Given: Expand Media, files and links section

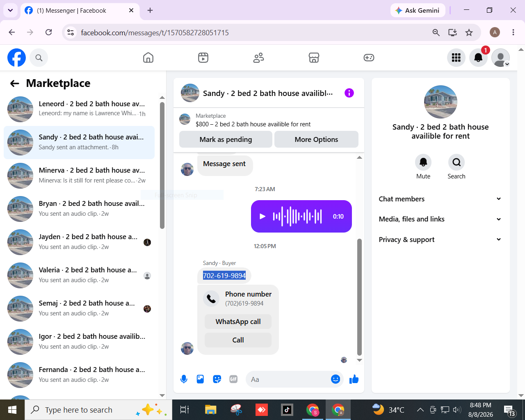Looking at the screenshot, I should click(x=440, y=219).
